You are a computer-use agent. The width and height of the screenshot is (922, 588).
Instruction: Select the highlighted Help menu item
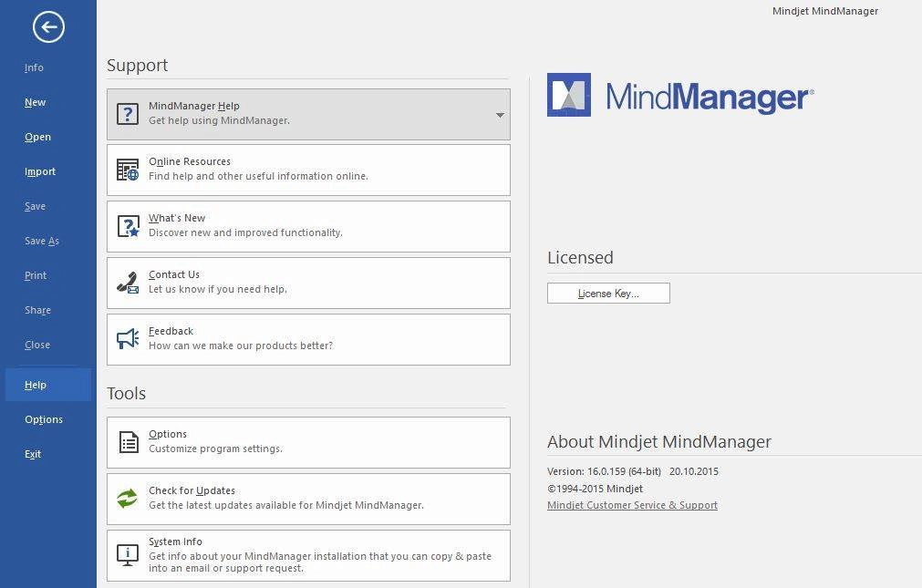(48, 385)
